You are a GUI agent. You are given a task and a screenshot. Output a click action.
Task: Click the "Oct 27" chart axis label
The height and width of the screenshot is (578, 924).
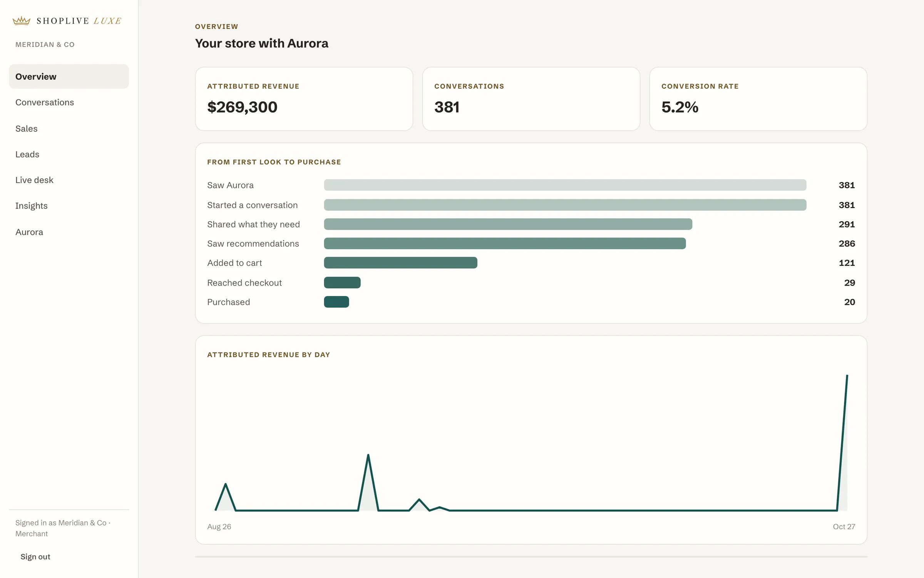[x=844, y=526]
